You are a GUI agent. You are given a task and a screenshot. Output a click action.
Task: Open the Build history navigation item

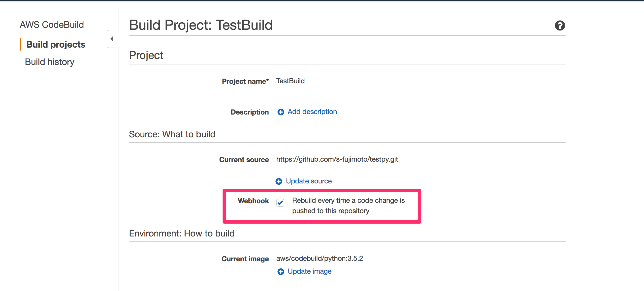(x=50, y=62)
